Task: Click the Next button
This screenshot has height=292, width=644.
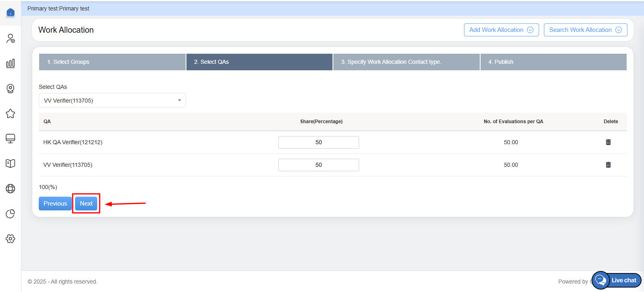Action: click(x=86, y=204)
